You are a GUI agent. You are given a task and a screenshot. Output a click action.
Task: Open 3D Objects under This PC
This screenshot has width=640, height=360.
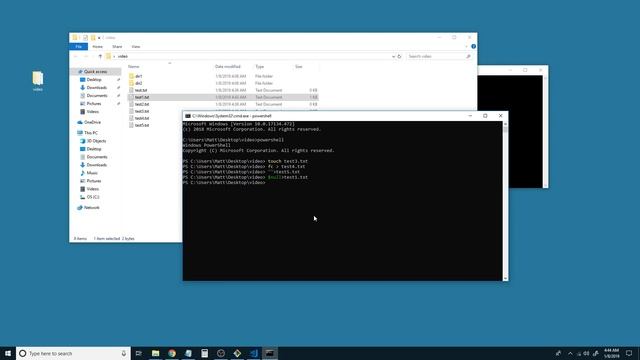click(96, 141)
